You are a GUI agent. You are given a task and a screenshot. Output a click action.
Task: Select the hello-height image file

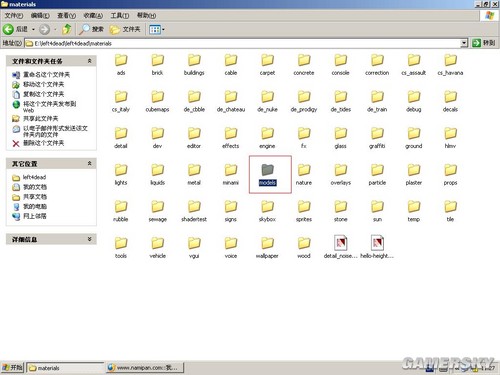(x=377, y=247)
